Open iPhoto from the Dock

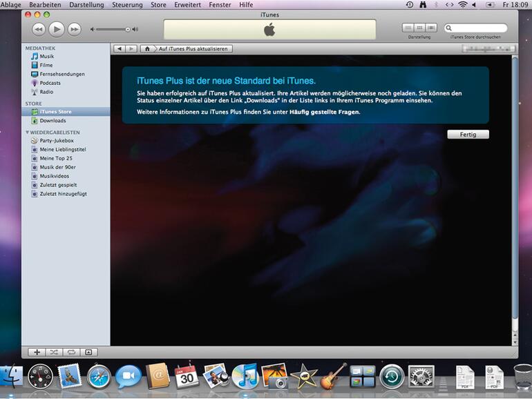[274, 376]
